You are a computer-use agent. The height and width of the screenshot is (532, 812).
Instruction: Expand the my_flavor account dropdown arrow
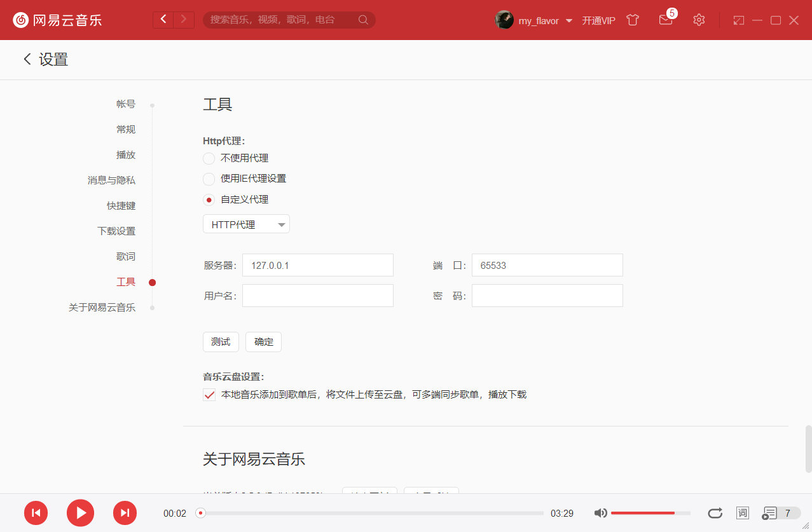tap(568, 20)
